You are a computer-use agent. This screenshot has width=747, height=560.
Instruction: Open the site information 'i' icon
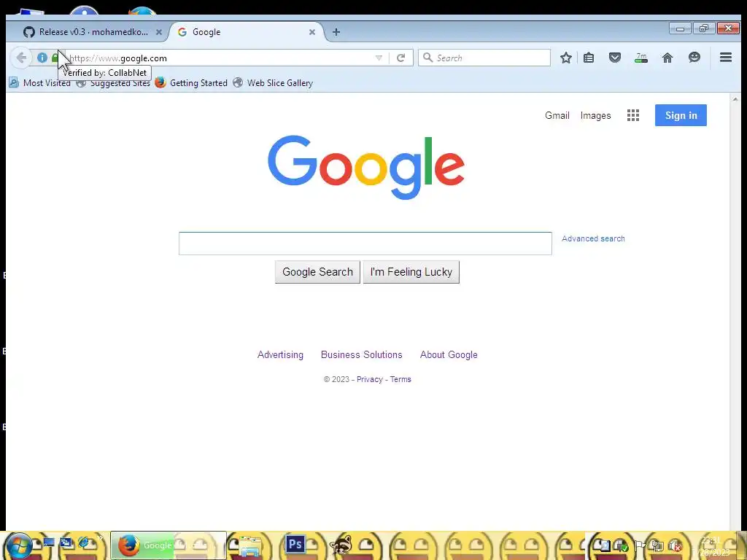[42, 58]
